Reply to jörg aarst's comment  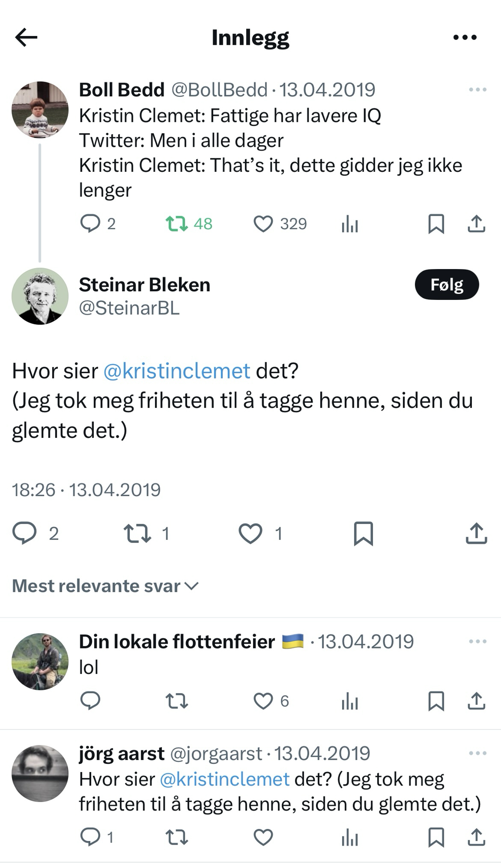90,837
